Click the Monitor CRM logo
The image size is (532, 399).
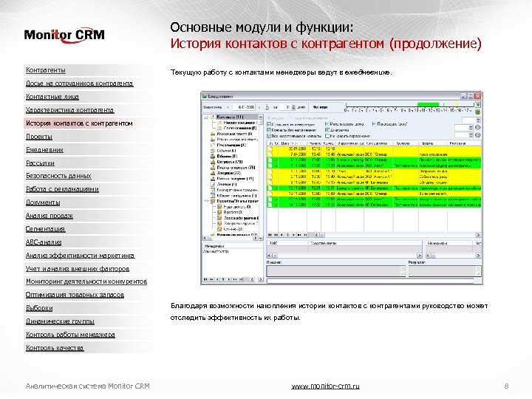[x=64, y=35]
